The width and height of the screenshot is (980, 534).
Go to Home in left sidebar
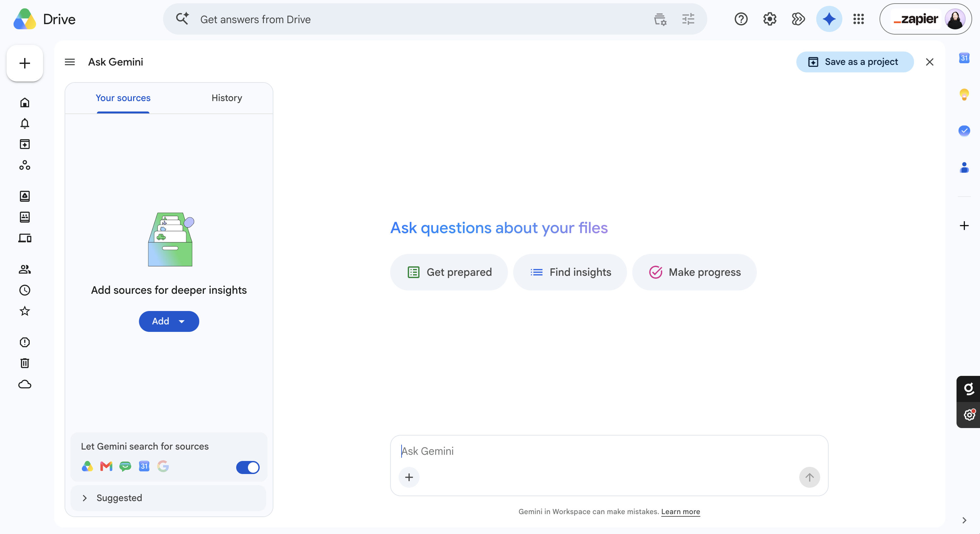point(25,103)
